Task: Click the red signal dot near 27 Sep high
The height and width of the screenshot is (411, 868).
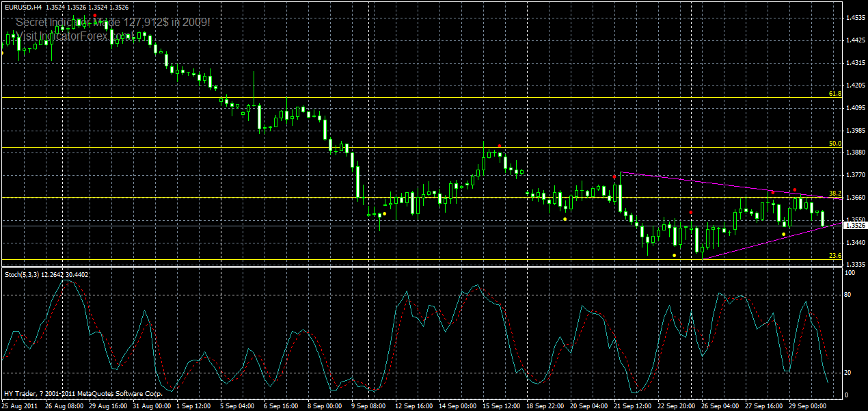Action: (x=773, y=192)
